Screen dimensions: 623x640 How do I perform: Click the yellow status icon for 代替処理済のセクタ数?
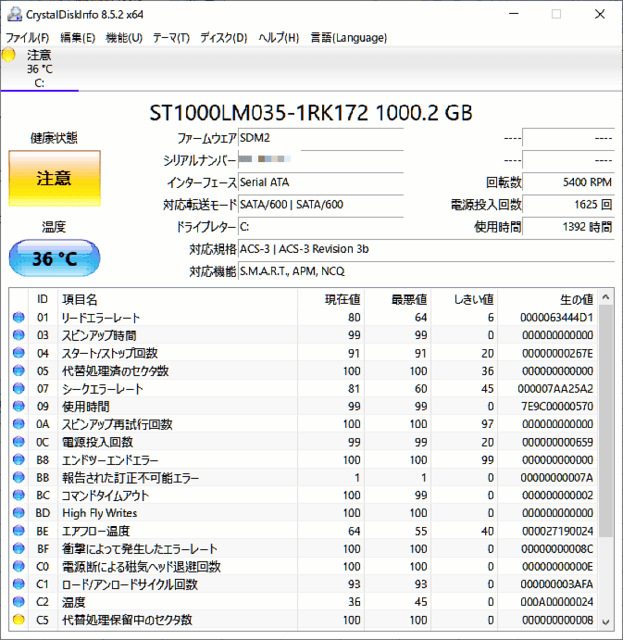(x=18, y=371)
